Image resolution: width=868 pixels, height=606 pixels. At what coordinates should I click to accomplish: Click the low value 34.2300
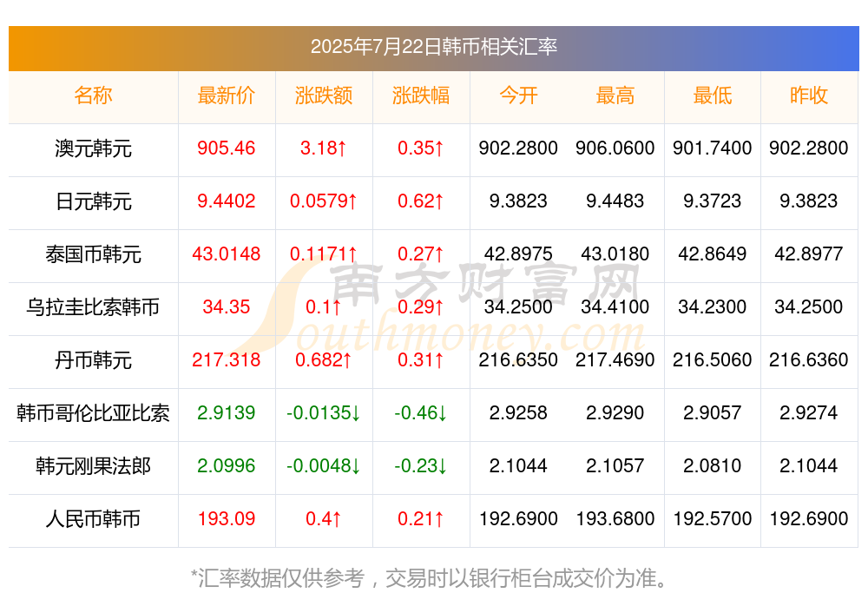point(713,306)
